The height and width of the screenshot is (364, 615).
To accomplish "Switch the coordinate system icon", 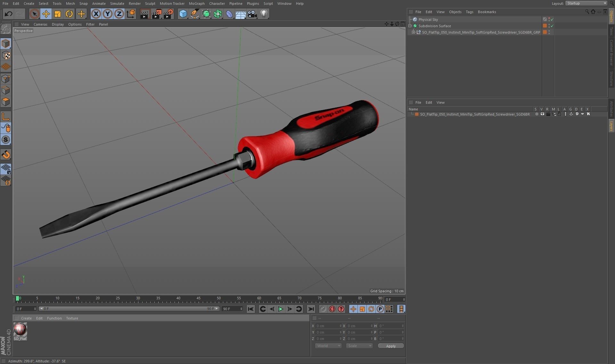I will pos(131,14).
